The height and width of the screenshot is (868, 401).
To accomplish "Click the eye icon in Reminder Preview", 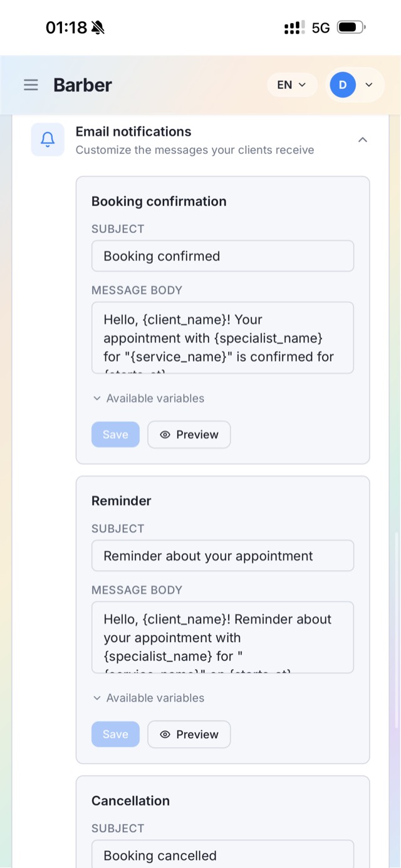I will tap(165, 735).
